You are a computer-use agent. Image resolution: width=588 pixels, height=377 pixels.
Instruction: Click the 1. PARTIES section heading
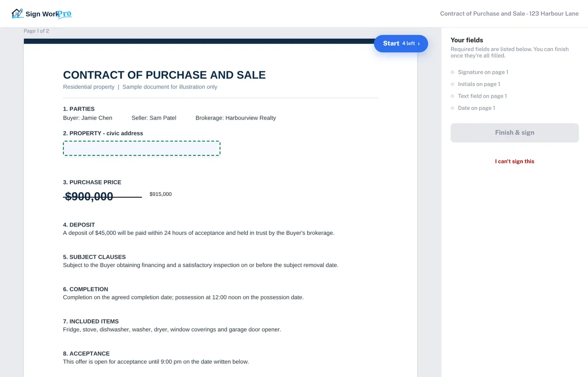79,109
